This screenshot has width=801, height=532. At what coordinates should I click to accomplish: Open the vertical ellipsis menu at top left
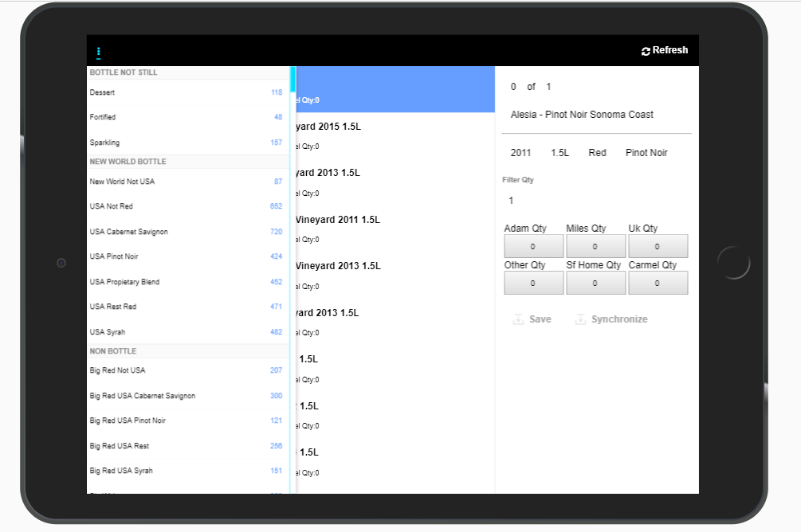point(99,50)
